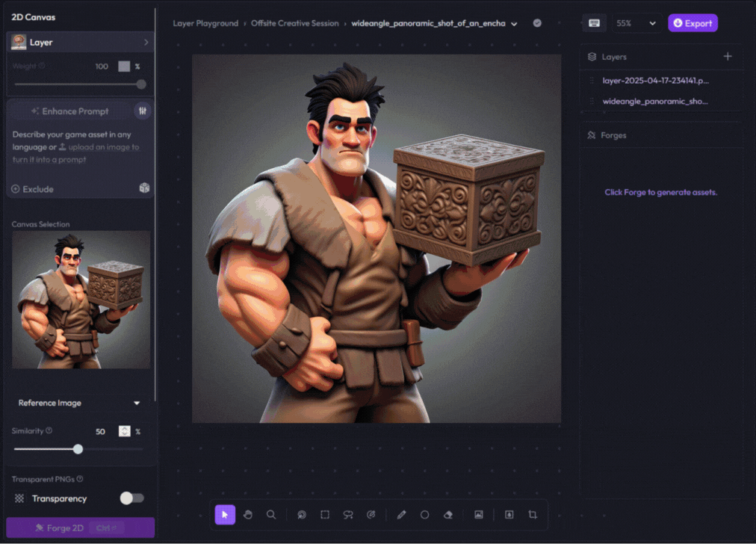The image size is (756, 544).
Task: Click the Canvas Selection thumbnail preview
Action: pos(81,300)
